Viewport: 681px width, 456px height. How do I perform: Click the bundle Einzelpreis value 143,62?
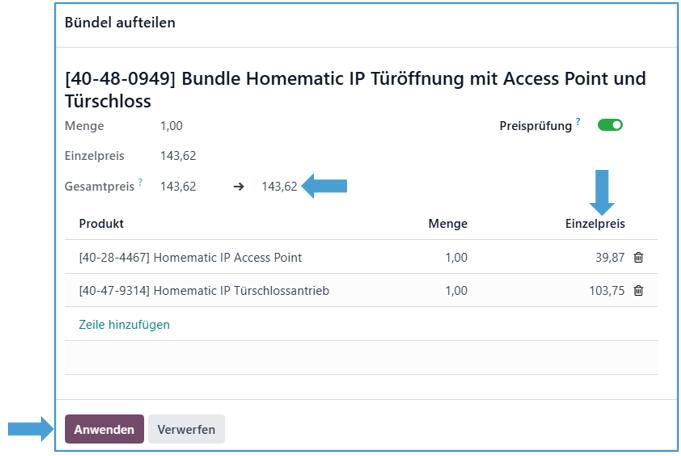coord(178,156)
